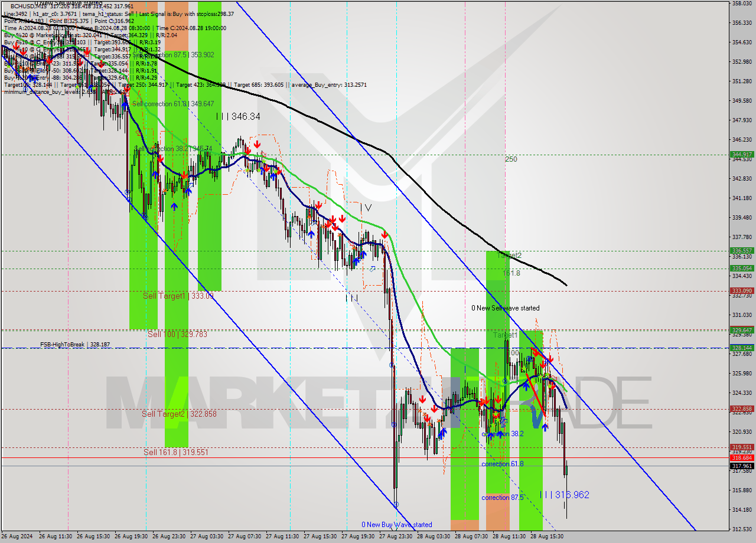Select the green 336.557 price tag

point(742,250)
